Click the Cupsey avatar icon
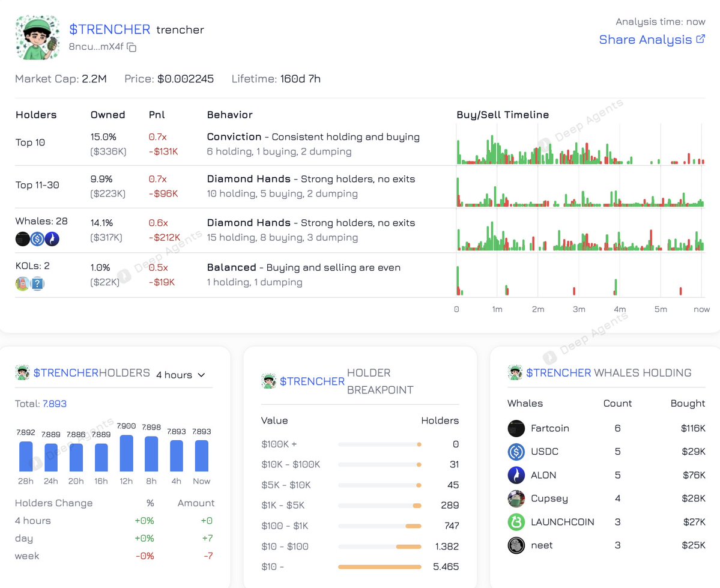The image size is (720, 588). pyautogui.click(x=516, y=499)
